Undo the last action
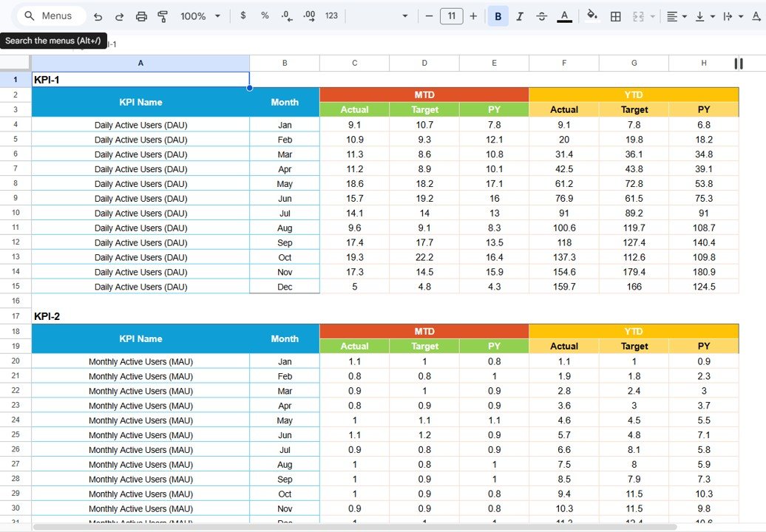Image resolution: width=766 pixels, height=532 pixels. tap(97, 16)
